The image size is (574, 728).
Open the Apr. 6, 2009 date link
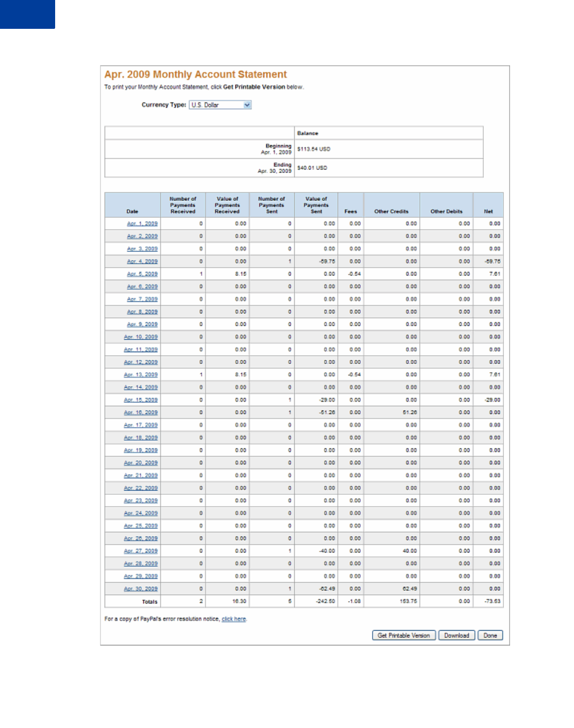click(x=142, y=287)
